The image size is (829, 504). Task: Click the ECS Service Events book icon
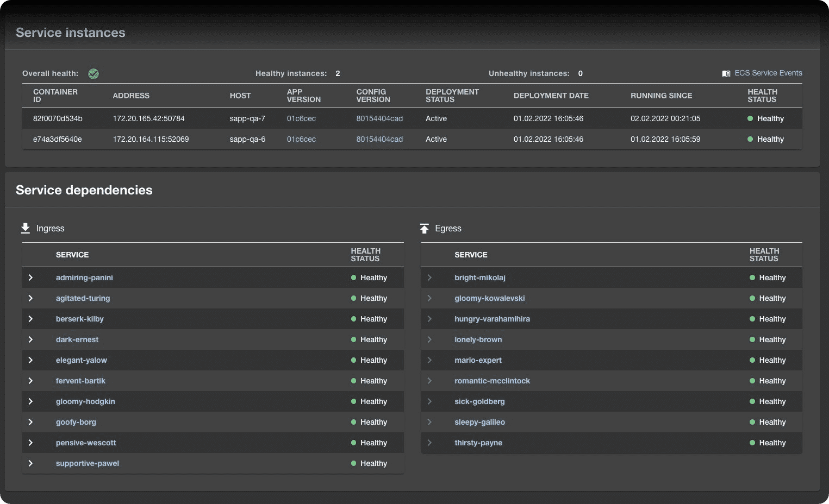click(x=726, y=73)
